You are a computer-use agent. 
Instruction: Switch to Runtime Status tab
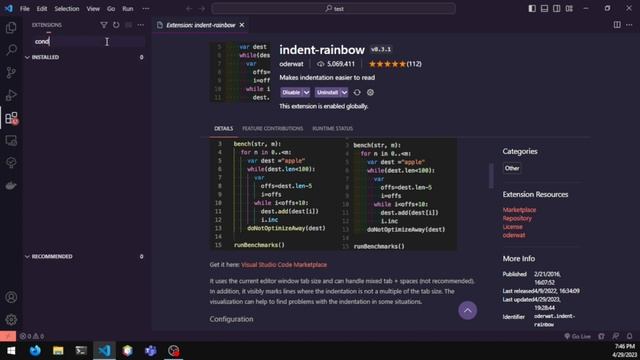pyautogui.click(x=332, y=129)
